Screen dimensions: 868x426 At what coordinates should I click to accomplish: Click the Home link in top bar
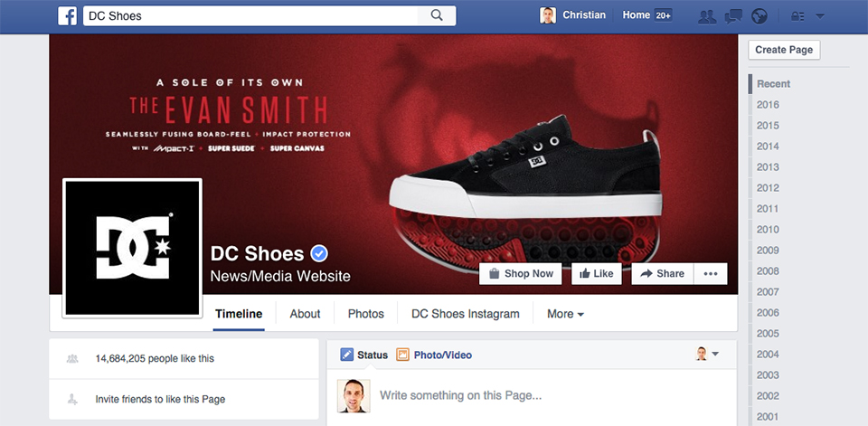636,15
